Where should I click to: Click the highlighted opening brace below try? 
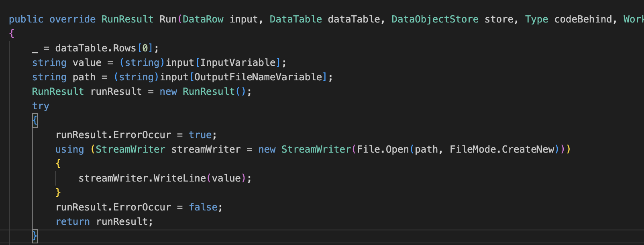point(35,120)
